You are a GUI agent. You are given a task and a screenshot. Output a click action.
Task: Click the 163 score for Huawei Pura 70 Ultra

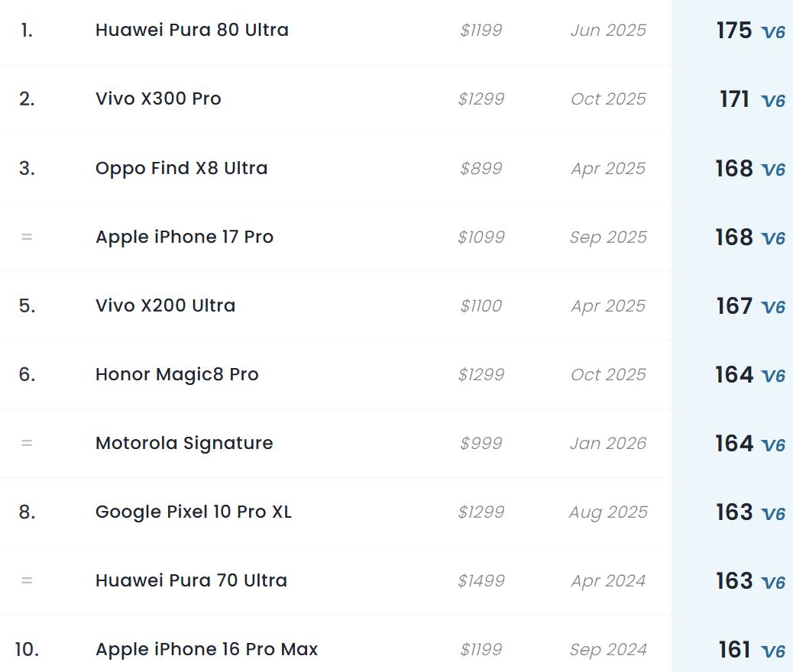(734, 580)
